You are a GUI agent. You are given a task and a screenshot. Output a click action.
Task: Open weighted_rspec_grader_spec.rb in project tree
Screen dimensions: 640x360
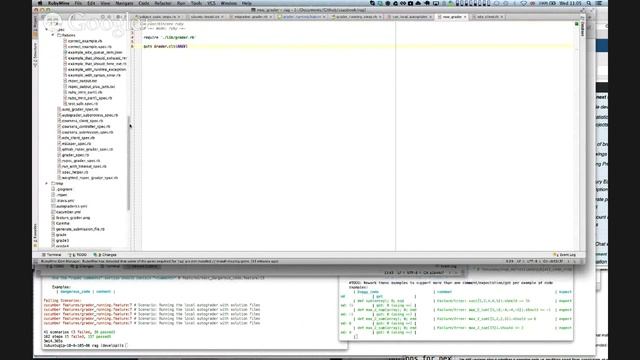pos(87,178)
